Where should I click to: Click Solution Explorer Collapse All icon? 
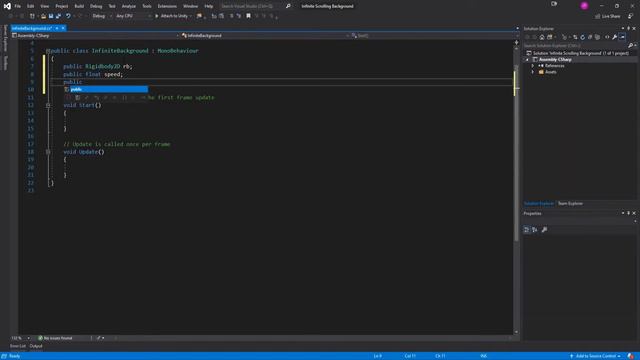[590, 37]
